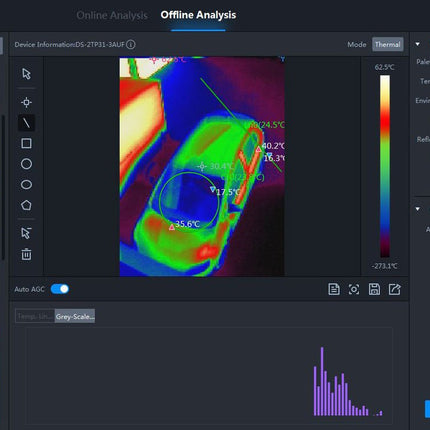Screen dimensions: 430x430
Task: Open the Grey-Scale histogram tab
Action: click(x=75, y=316)
